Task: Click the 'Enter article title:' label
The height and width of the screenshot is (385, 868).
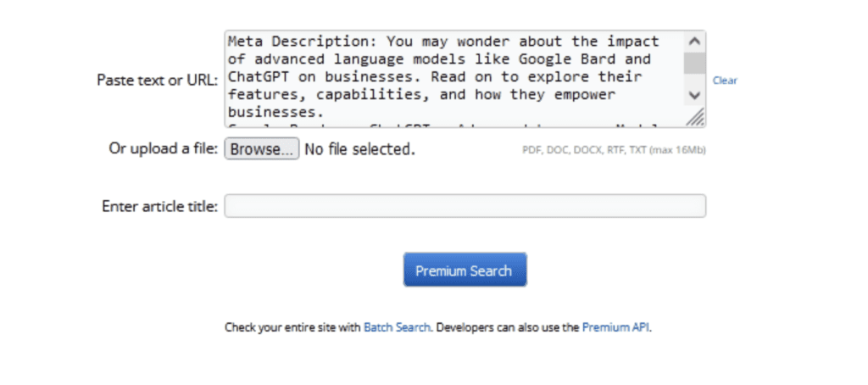Action: 160,206
